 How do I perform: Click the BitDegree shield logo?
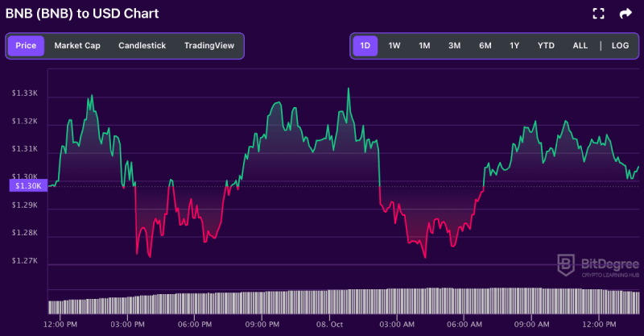point(567,263)
